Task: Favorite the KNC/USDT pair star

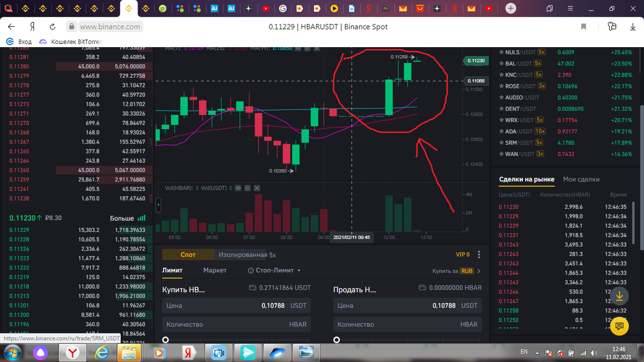Action: (501, 75)
